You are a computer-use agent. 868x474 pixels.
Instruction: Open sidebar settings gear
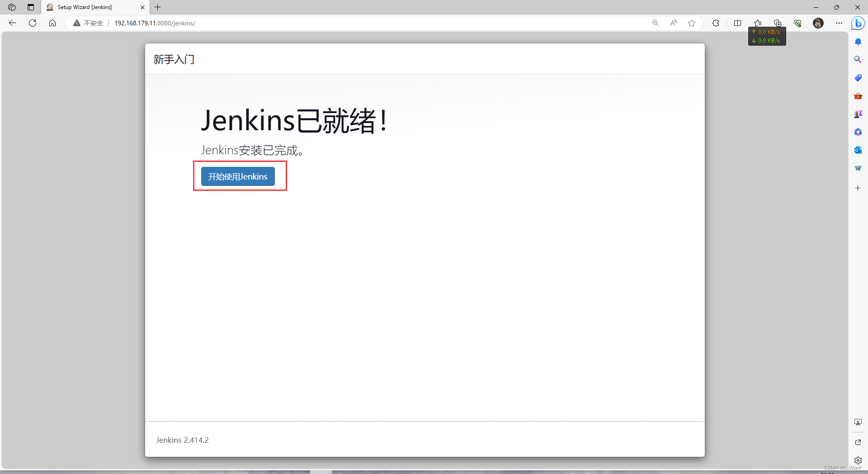[858, 460]
